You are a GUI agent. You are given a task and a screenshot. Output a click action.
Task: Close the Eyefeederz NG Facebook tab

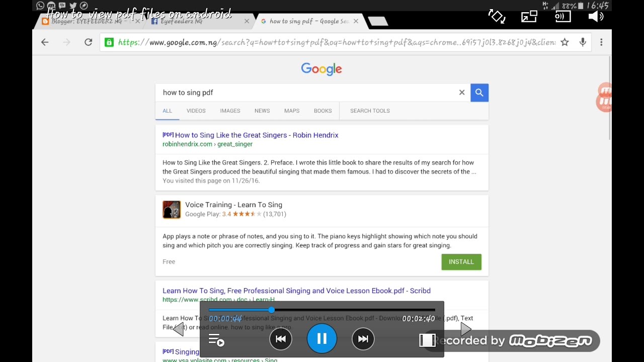(x=247, y=21)
